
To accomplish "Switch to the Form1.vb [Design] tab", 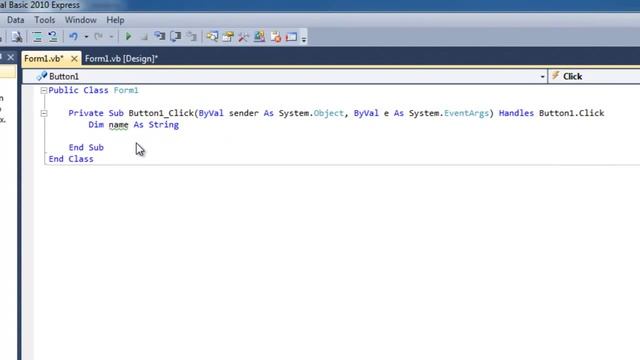I will coord(121,59).
